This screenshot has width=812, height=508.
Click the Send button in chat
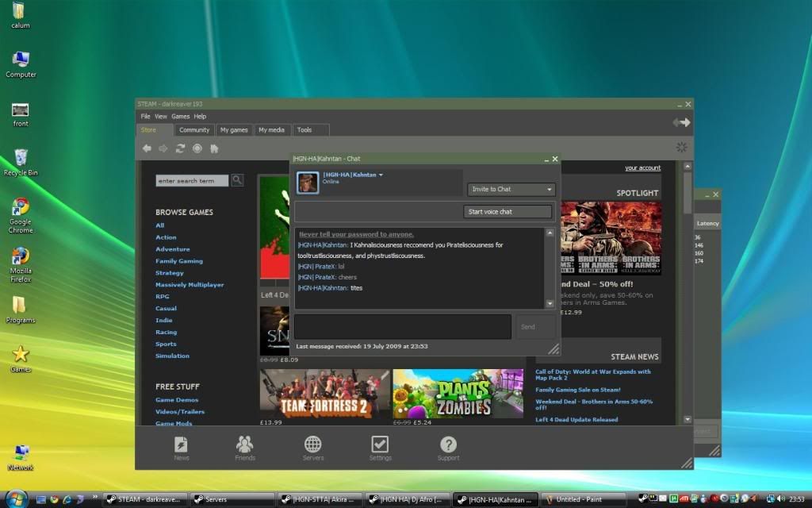click(536, 326)
